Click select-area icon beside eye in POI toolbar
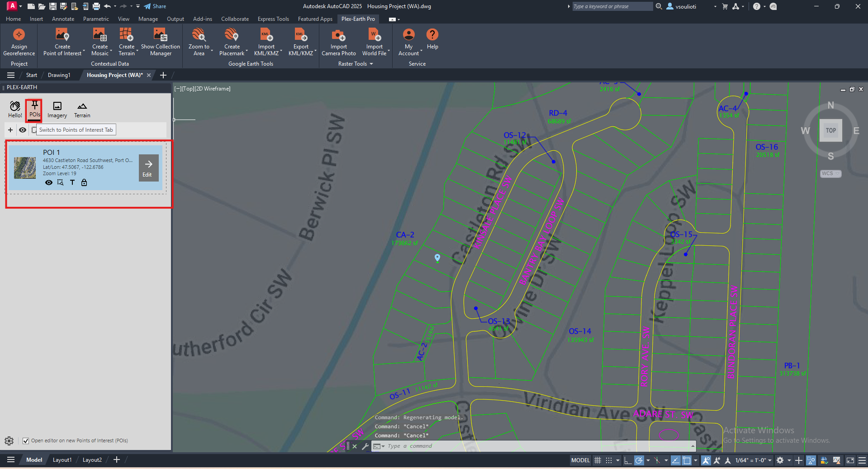 point(34,130)
